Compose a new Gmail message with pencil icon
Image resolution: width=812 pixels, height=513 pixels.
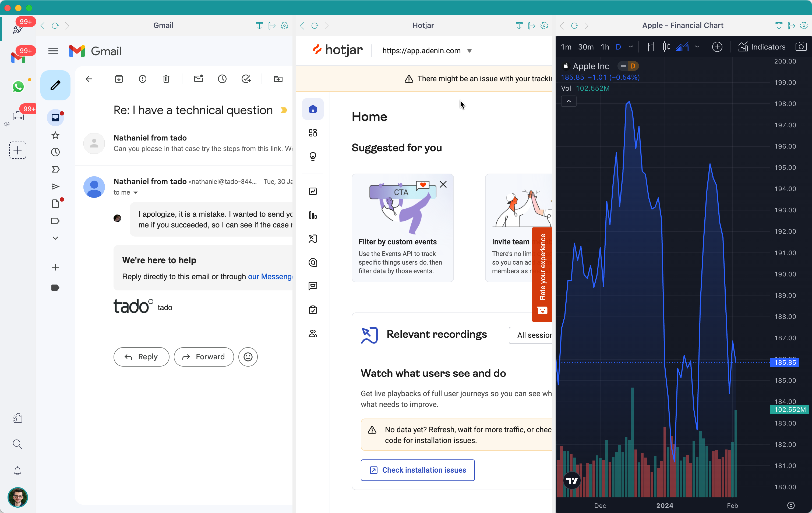pos(55,85)
